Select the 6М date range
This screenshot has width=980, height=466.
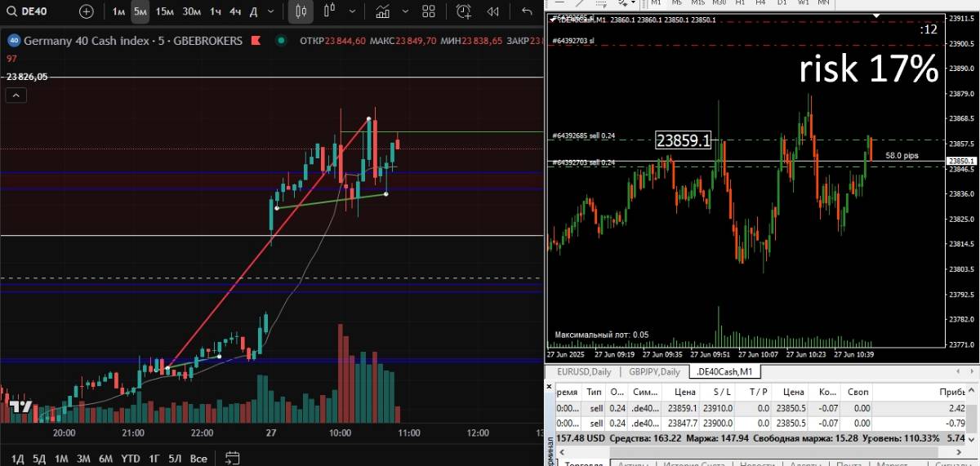tap(105, 459)
